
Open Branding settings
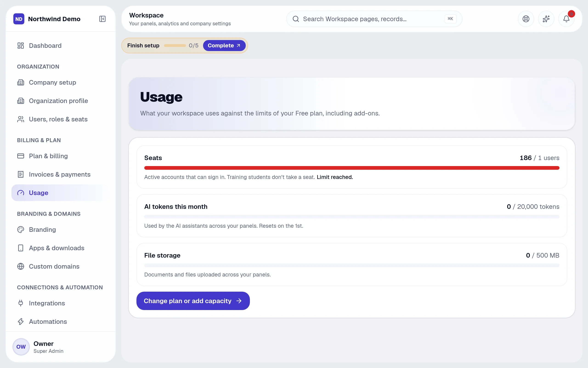click(x=61, y=230)
